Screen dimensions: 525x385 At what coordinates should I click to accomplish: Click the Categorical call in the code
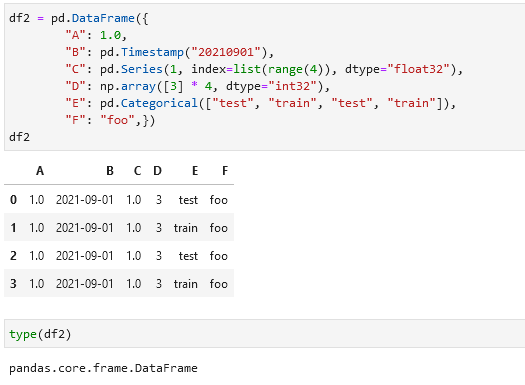pyautogui.click(x=159, y=103)
